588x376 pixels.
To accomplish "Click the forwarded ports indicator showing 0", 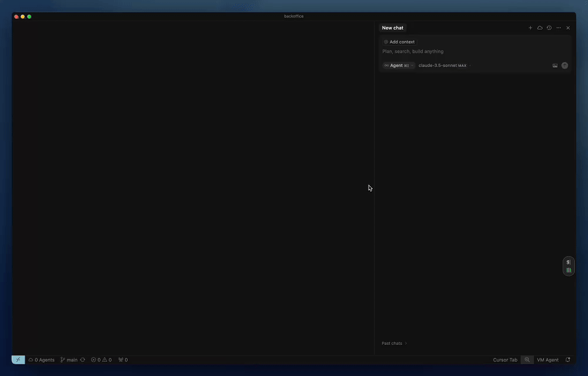I will click(123, 360).
